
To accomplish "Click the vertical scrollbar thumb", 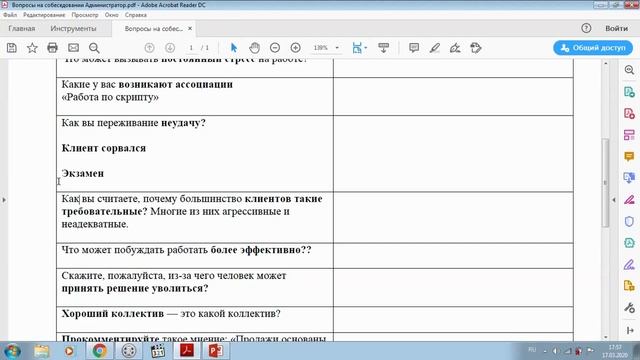I will click(606, 183).
